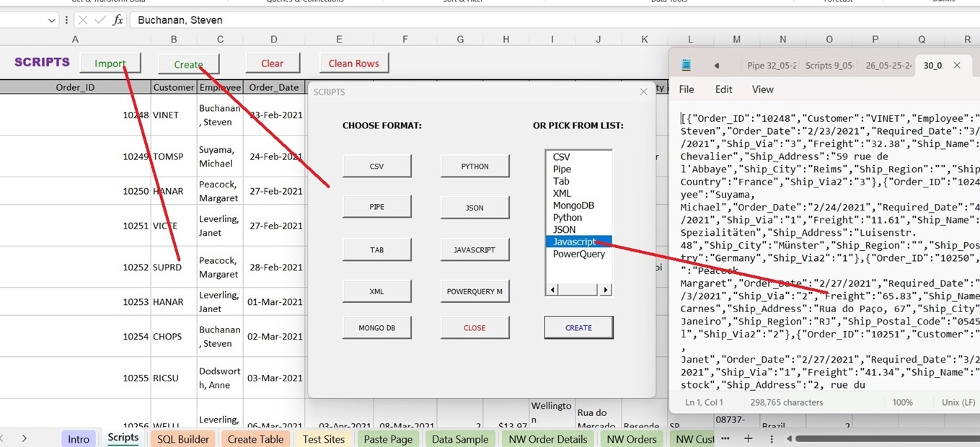This screenshot has height=447, width=980.
Task: Switch to the SQL Builder sheet tab
Action: click(183, 439)
